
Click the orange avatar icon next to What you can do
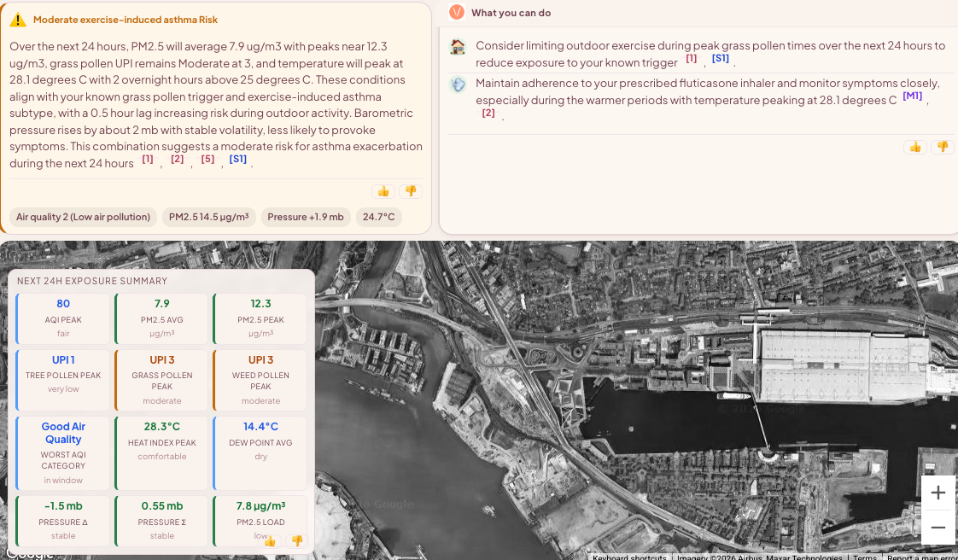click(x=457, y=12)
